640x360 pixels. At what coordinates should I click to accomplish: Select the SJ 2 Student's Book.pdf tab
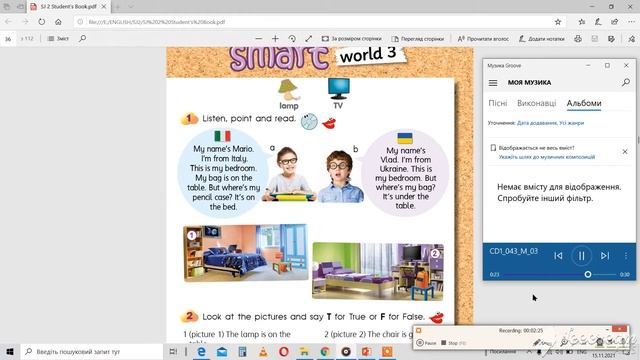[68, 7]
